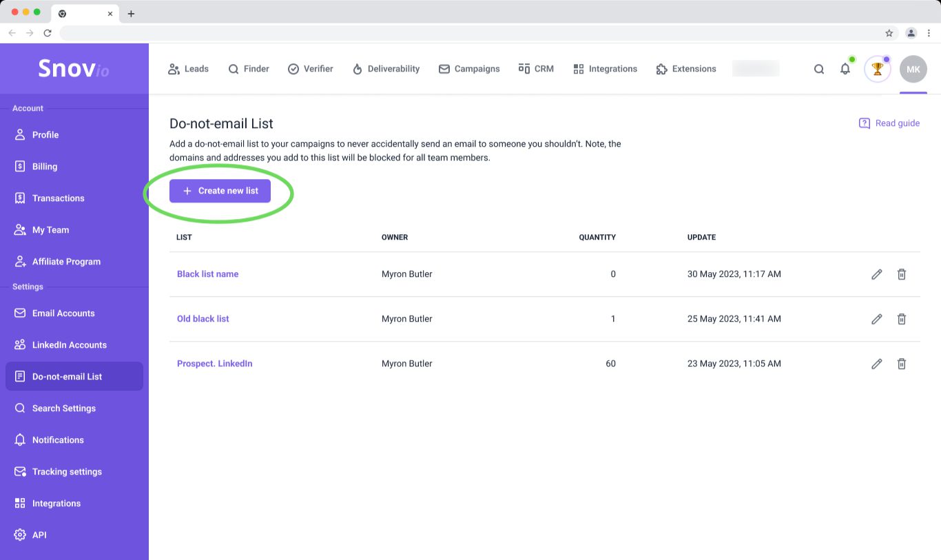This screenshot has height=560, width=941.
Task: Reload the page in the browser
Action: (48, 33)
